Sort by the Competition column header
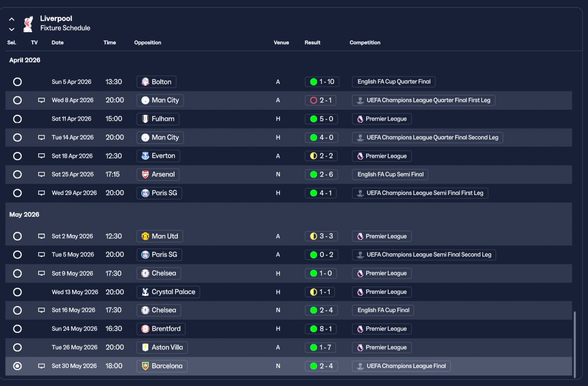Image resolution: width=588 pixels, height=386 pixels. [365, 43]
